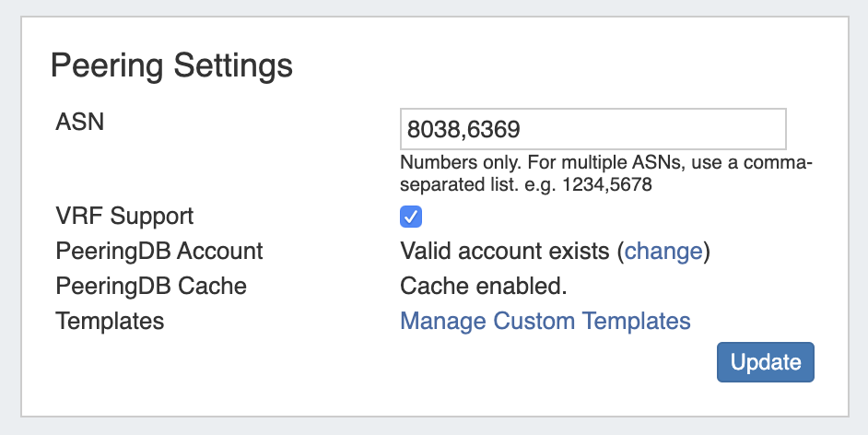The width and height of the screenshot is (868, 435).
Task: Click the Templates row label
Action: click(110, 321)
